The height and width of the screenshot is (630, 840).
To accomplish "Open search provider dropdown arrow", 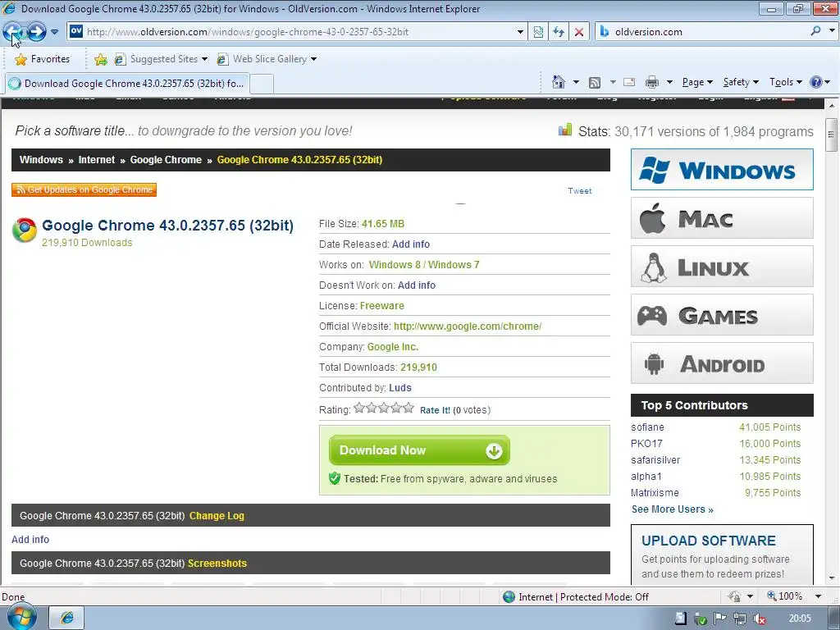I will click(x=832, y=31).
